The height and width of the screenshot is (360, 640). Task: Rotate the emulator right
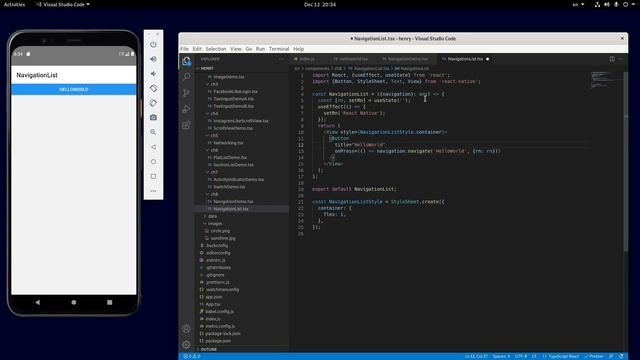(x=153, y=103)
